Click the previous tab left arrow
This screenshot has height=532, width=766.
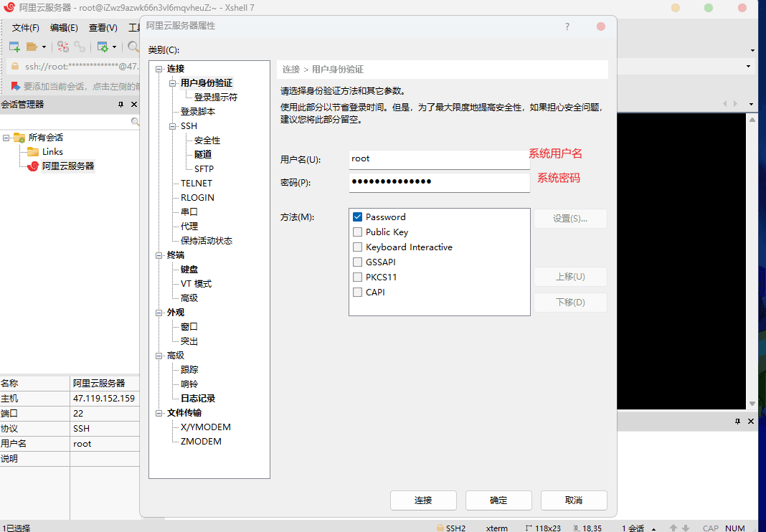point(725,103)
